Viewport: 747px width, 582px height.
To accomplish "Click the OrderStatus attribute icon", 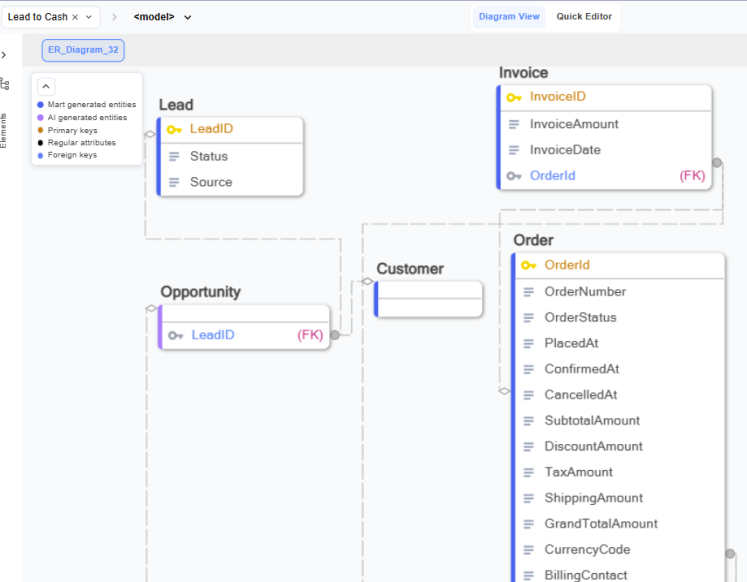I will (528, 318).
